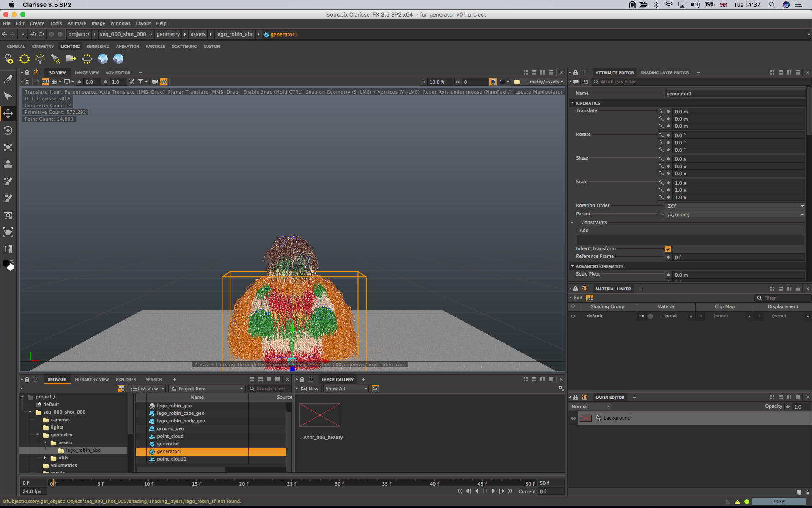Open the filter funnel dropdown in 3D View
This screenshot has width=812, height=508.
(143, 82)
